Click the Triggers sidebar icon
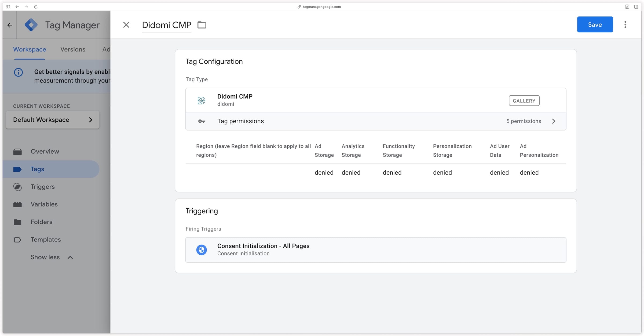The width and height of the screenshot is (644, 336). pyautogui.click(x=17, y=187)
